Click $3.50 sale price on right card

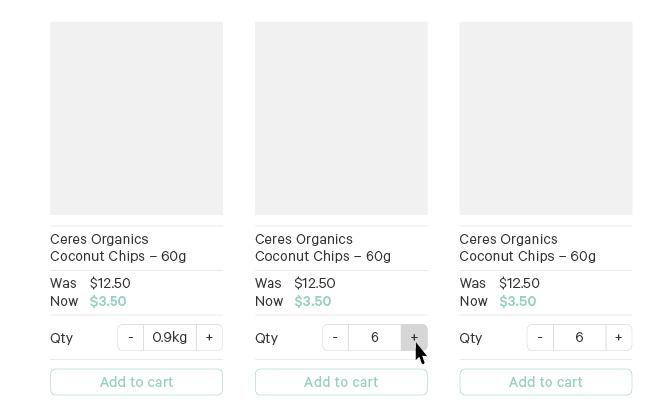tap(517, 301)
